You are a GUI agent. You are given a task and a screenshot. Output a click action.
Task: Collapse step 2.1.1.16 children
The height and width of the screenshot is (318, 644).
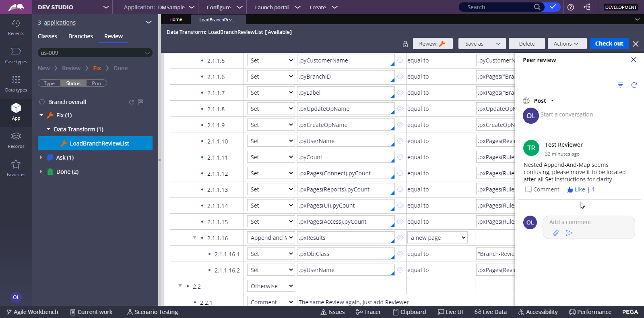pyautogui.click(x=194, y=237)
